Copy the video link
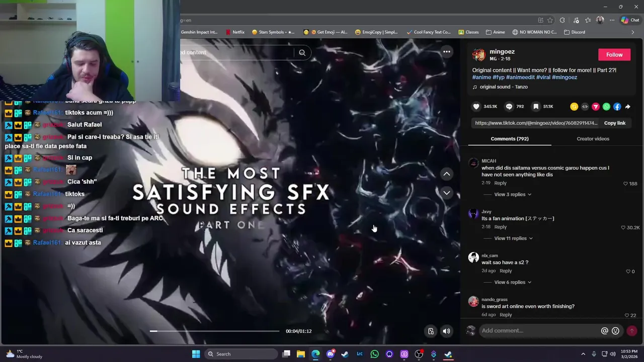 [x=615, y=123]
